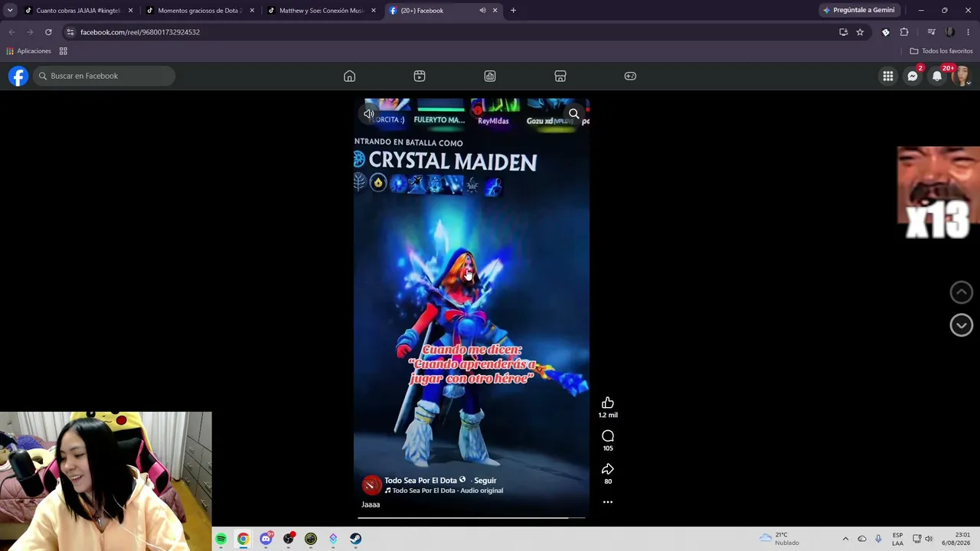Open a new browser tab

pos(513,11)
